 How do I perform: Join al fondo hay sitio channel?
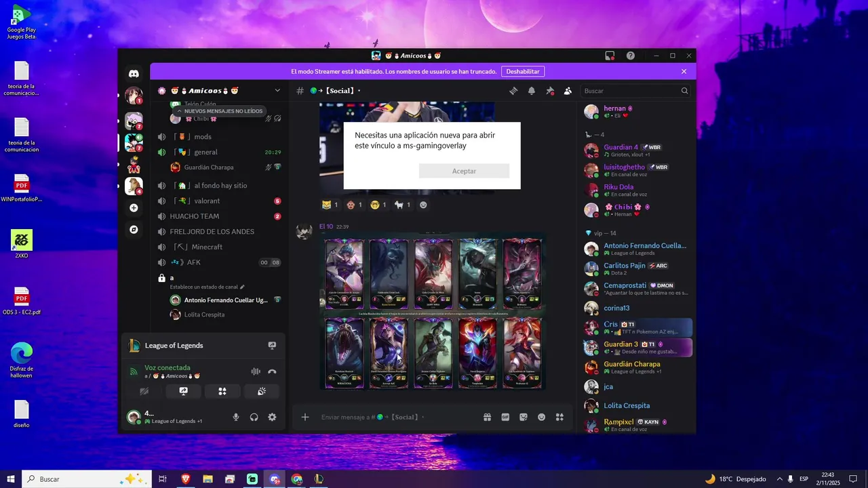[219, 186]
